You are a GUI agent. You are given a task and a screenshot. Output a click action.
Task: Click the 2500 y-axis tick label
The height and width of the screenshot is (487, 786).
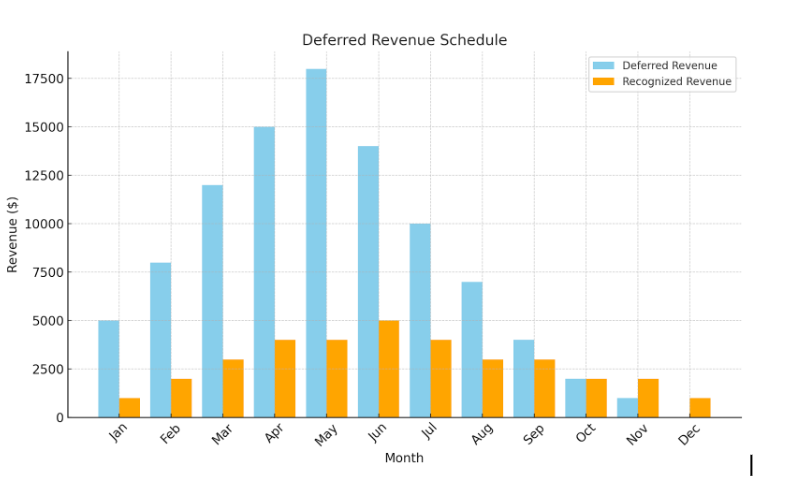(x=48, y=369)
